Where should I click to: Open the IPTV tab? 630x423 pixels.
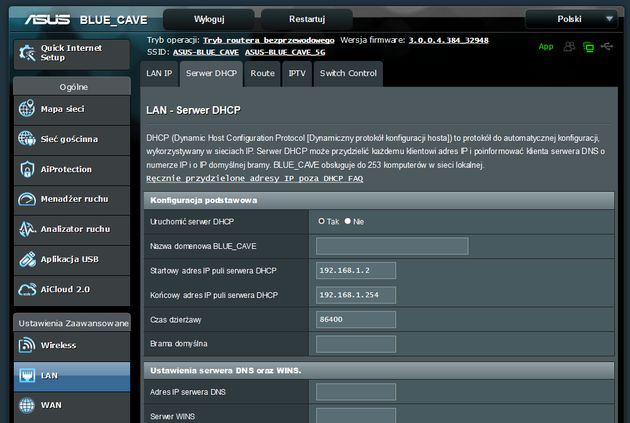pos(297,74)
